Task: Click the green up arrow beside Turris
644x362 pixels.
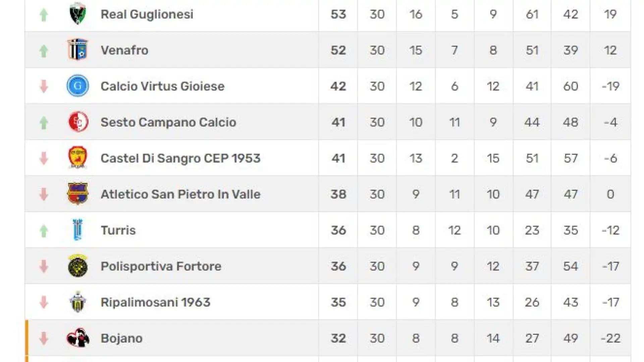Action: tap(44, 231)
